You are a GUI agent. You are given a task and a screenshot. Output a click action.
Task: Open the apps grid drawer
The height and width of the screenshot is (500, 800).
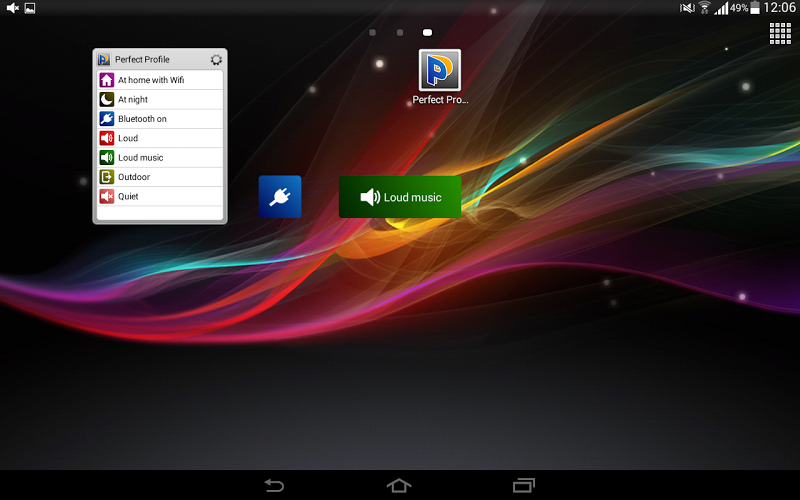780,34
